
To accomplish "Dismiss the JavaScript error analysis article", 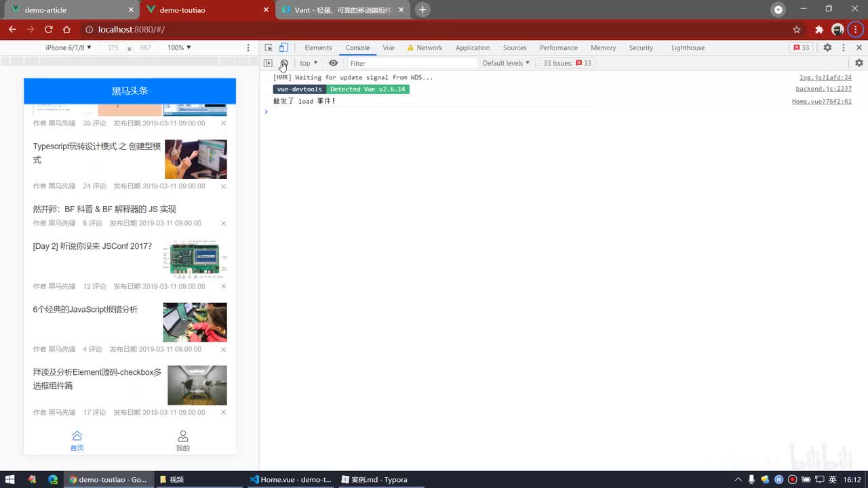I will pyautogui.click(x=223, y=349).
